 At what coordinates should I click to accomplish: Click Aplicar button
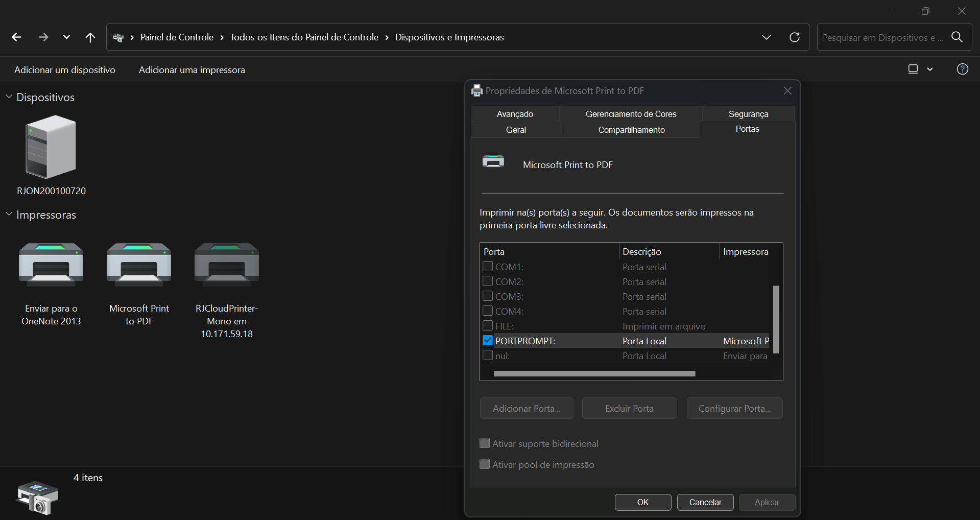767,502
